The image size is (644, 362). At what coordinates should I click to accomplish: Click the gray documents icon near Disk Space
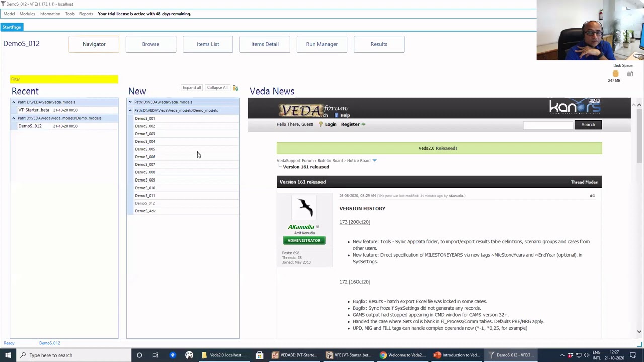click(630, 74)
